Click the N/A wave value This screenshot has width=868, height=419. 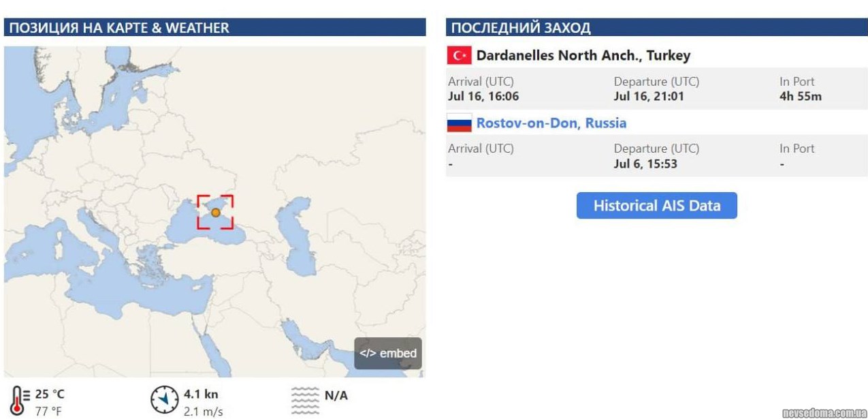click(336, 395)
